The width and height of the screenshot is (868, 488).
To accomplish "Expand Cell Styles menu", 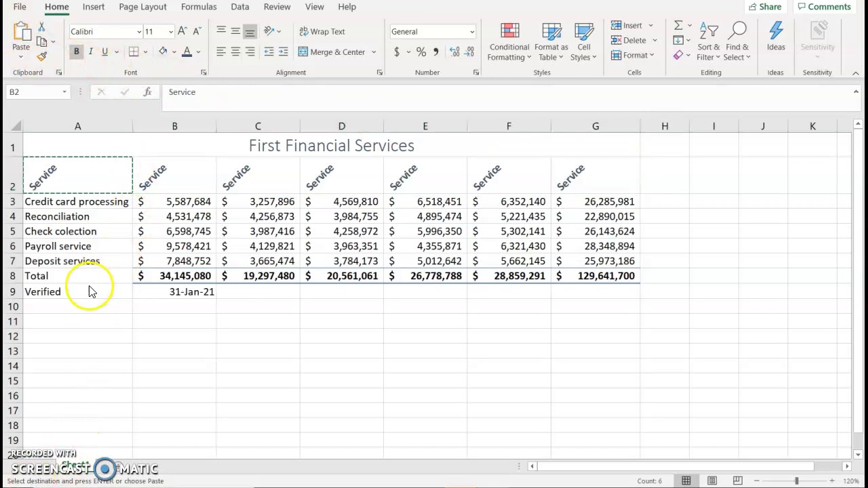I will (584, 42).
